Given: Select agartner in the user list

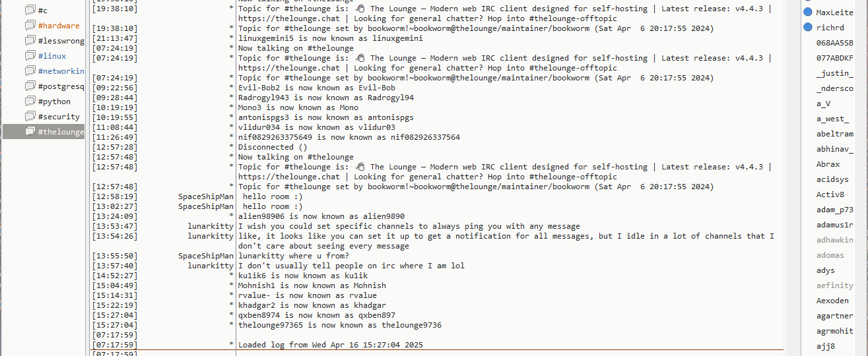Looking at the screenshot, I should tap(834, 316).
